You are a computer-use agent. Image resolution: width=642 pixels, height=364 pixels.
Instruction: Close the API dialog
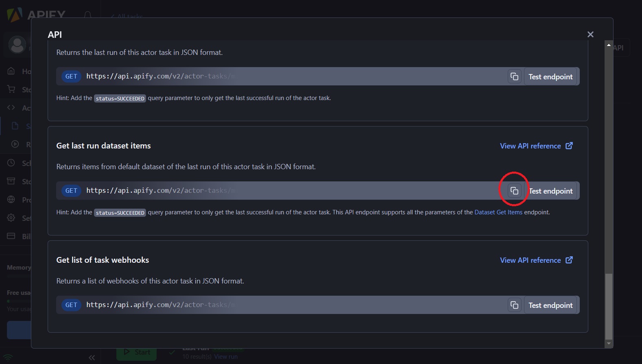(x=590, y=35)
